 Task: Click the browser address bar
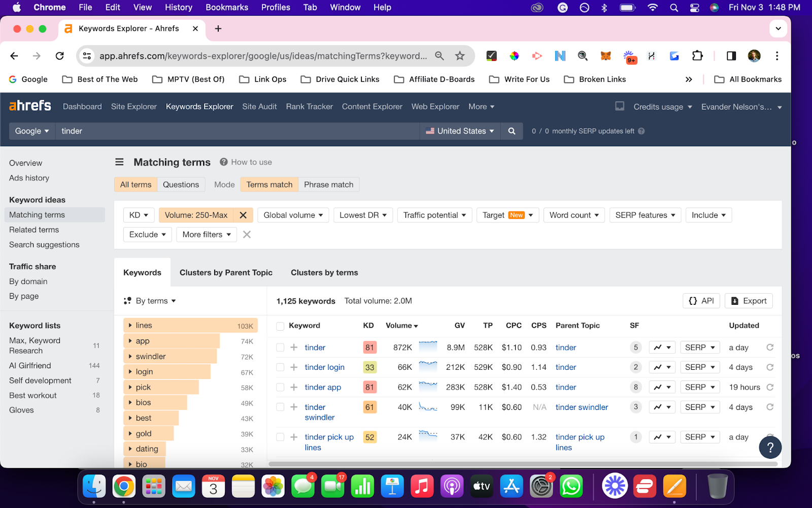point(264,56)
